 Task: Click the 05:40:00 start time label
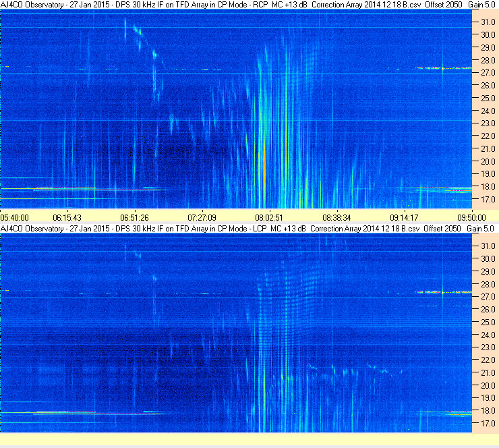click(x=15, y=218)
